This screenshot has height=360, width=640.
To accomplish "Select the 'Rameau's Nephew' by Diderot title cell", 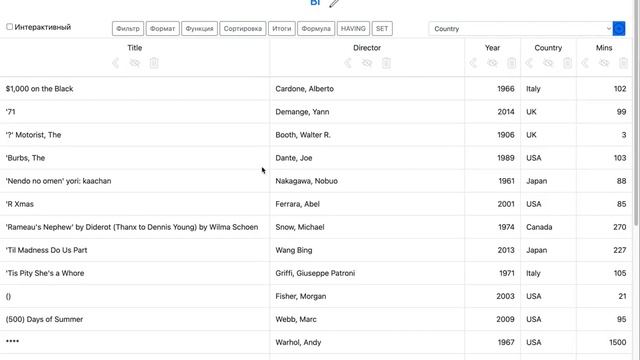I will click(x=135, y=227).
